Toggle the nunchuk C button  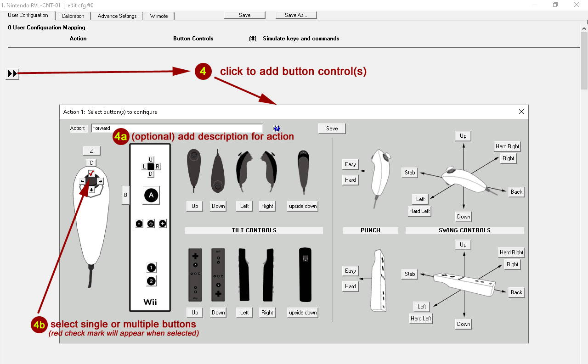91,163
